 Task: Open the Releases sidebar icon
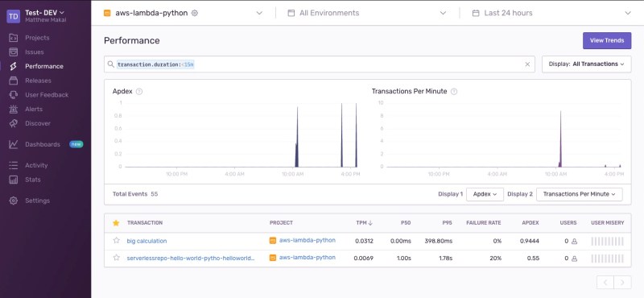coord(14,81)
